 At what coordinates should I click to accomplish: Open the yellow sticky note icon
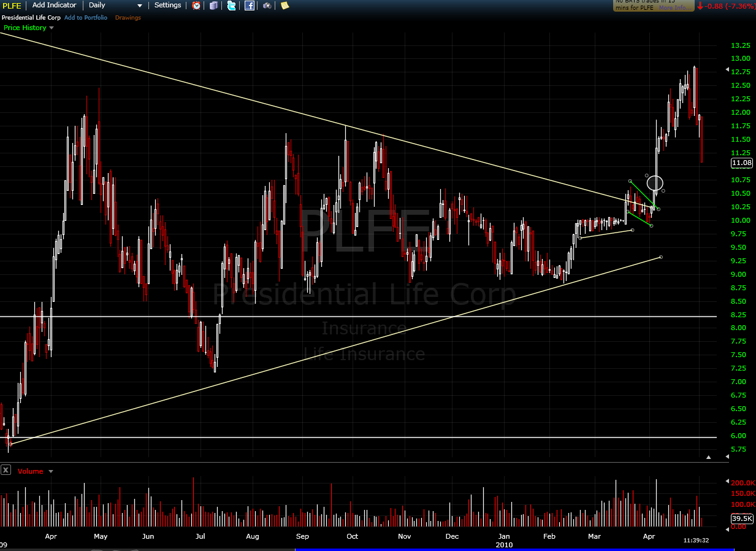tap(284, 6)
